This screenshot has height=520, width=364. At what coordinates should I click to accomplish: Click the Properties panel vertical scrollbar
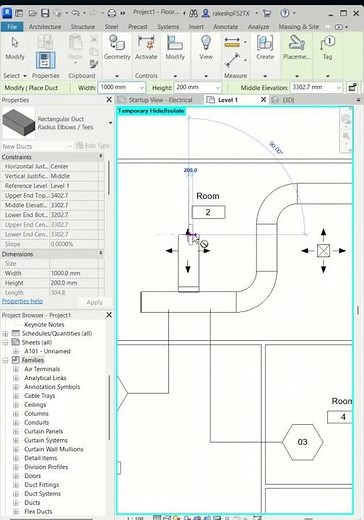point(108,178)
